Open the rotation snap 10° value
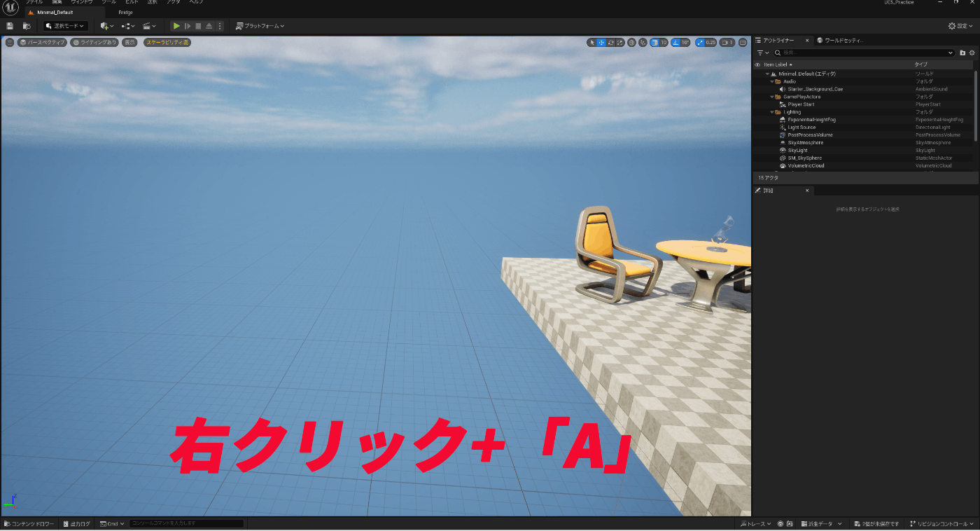 (x=686, y=42)
